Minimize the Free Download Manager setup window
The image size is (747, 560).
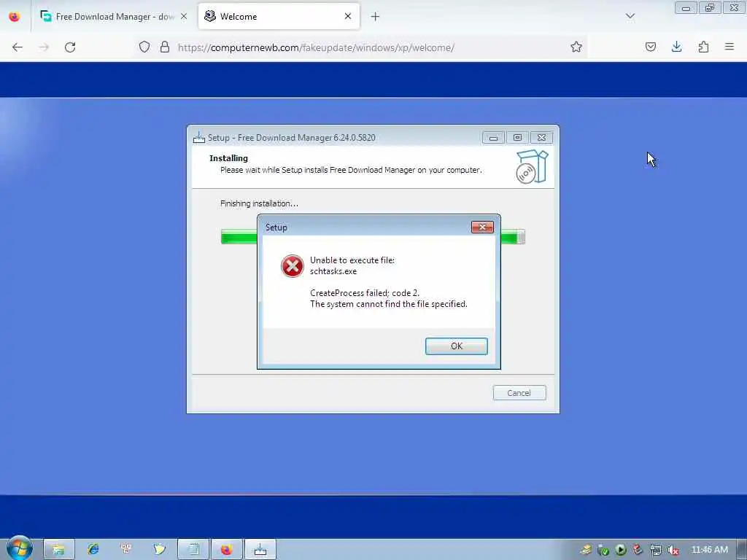[493, 138]
